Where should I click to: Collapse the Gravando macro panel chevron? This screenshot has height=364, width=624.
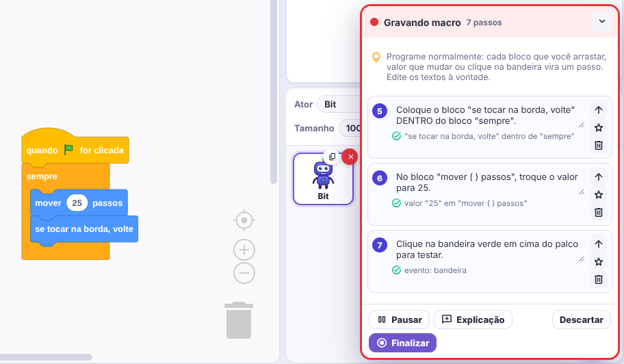pyautogui.click(x=601, y=22)
